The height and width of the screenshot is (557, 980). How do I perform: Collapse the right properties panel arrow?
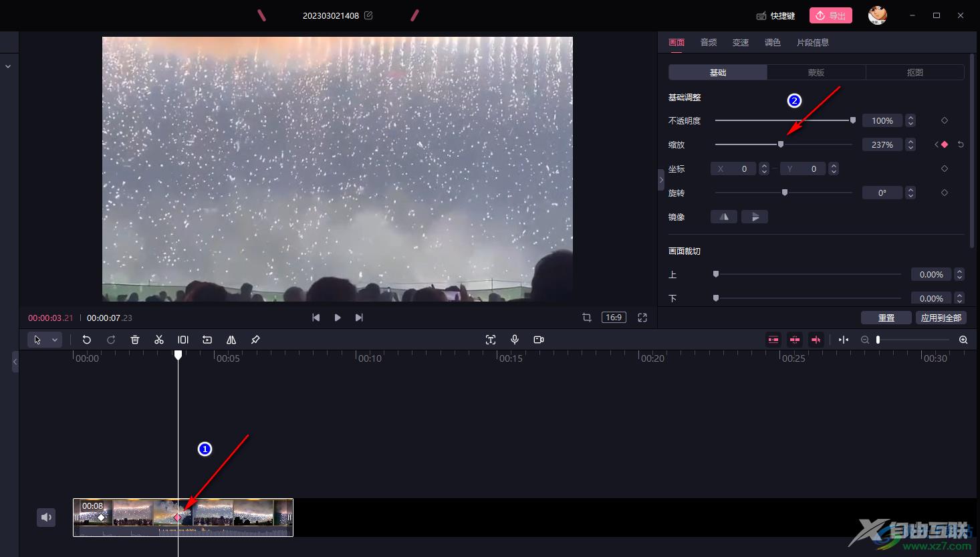pyautogui.click(x=661, y=180)
